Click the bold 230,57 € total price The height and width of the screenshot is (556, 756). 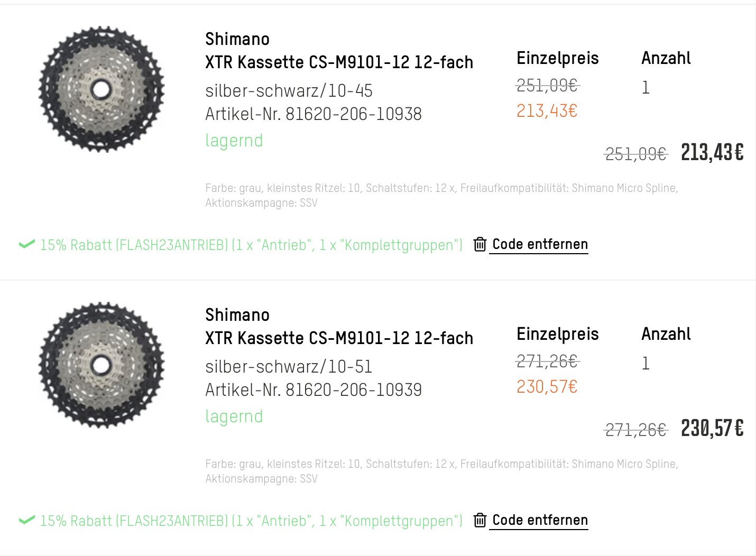(712, 429)
